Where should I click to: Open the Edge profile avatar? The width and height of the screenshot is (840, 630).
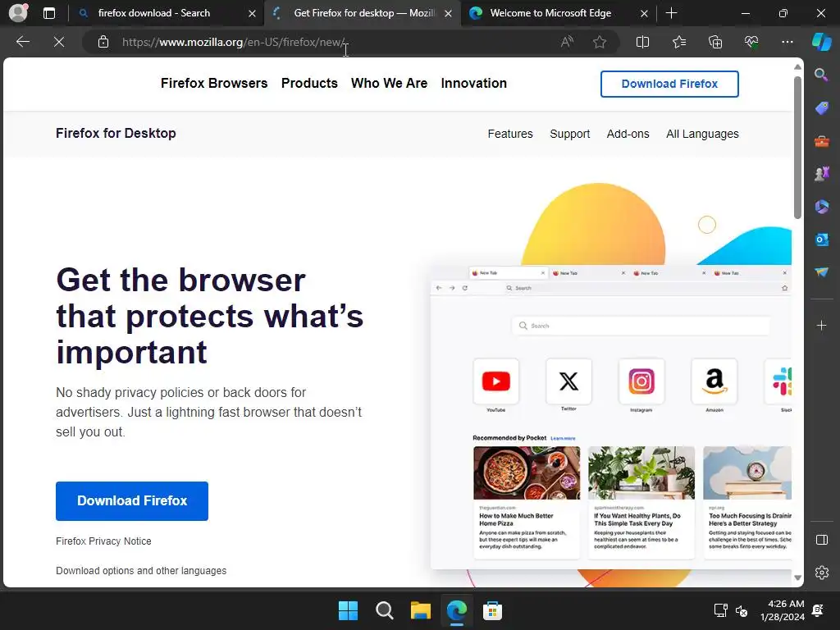click(x=18, y=12)
